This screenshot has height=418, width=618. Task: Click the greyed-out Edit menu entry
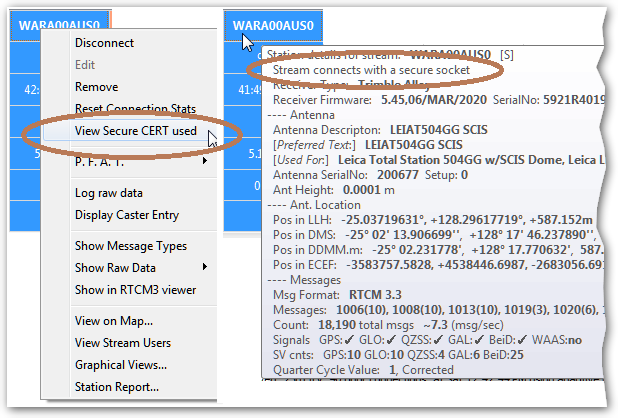[x=85, y=65]
